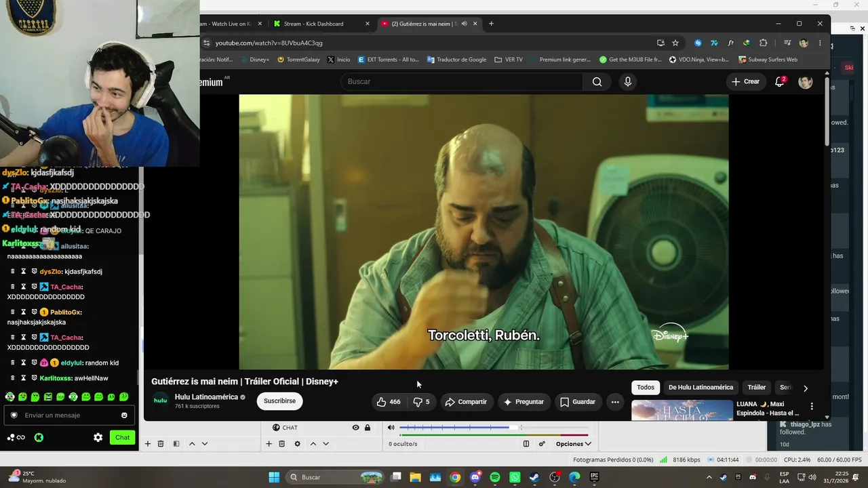Open the Windows Start menu
This screenshot has width=868, height=488.
coord(274,477)
